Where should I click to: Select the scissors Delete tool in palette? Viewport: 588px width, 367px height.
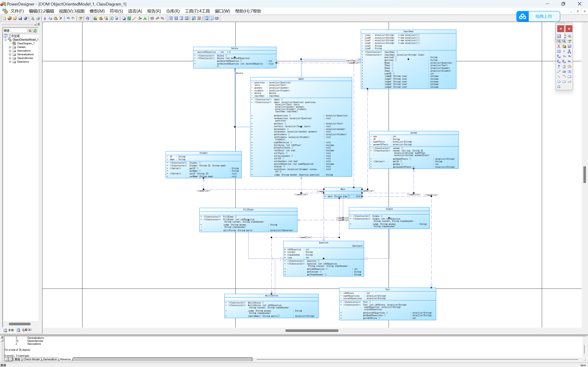(559, 46)
